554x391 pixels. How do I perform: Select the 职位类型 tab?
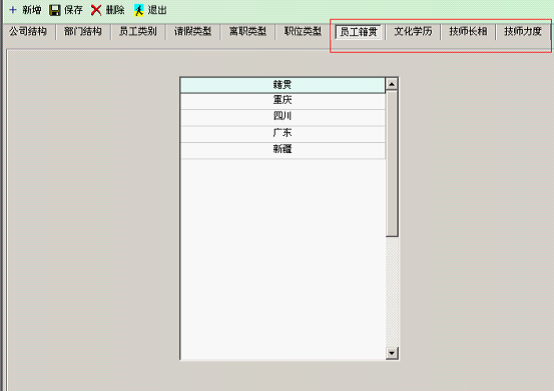point(303,31)
